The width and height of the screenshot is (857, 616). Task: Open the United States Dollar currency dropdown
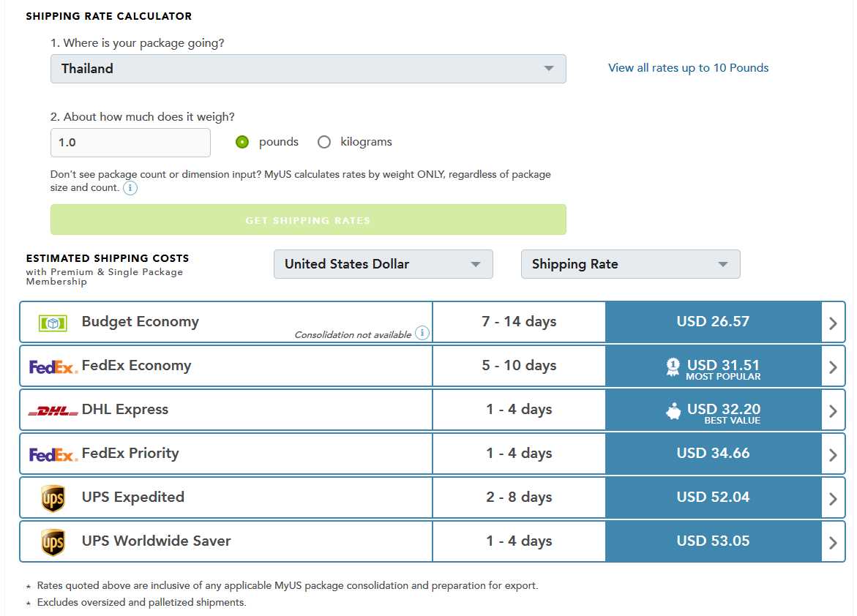[x=383, y=264]
